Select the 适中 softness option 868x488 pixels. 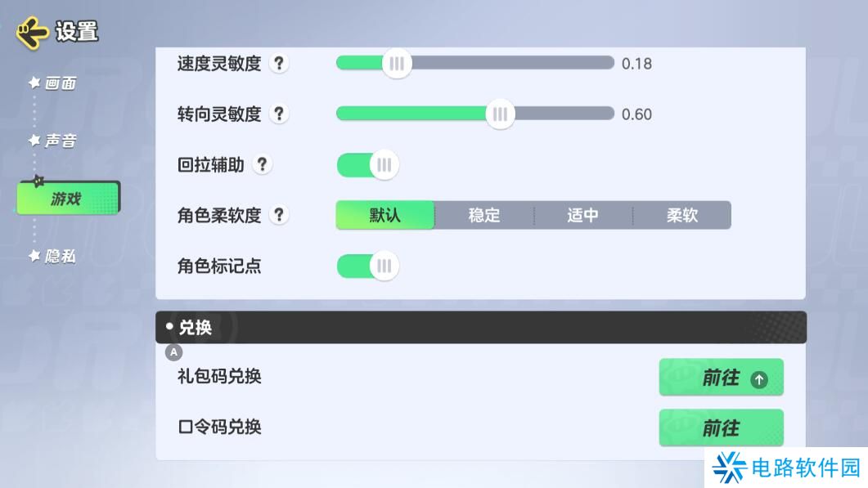tap(583, 215)
